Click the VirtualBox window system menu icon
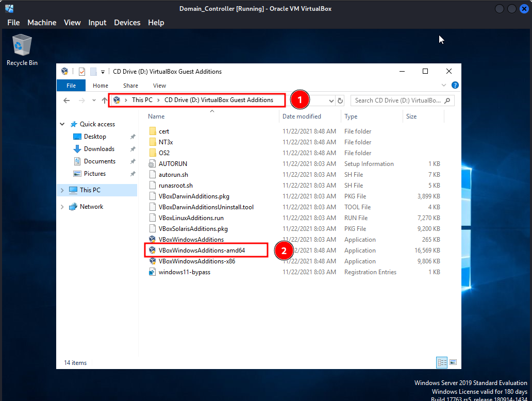Screen dimensions: 532x401 9,8
